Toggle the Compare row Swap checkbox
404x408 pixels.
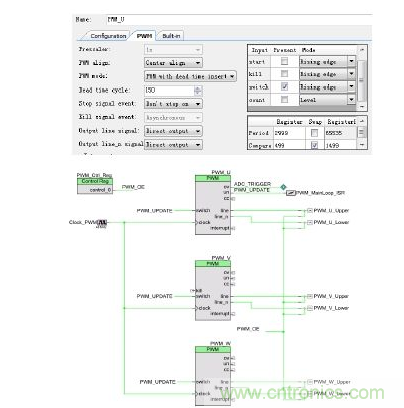coord(314,145)
